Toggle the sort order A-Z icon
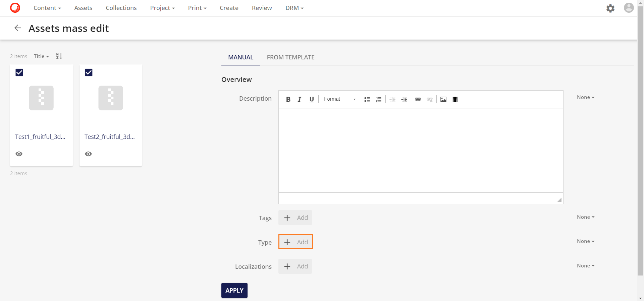Image resolution: width=644 pixels, height=301 pixels. 59,56
